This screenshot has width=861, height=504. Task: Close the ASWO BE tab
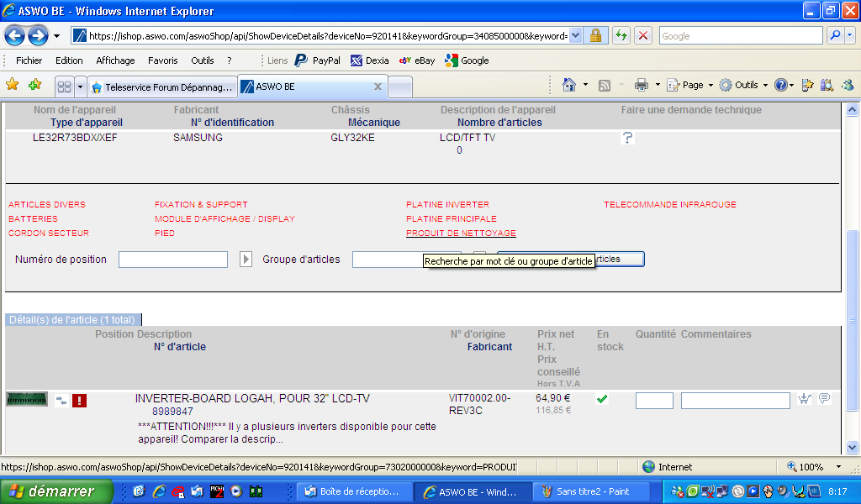coord(378,87)
